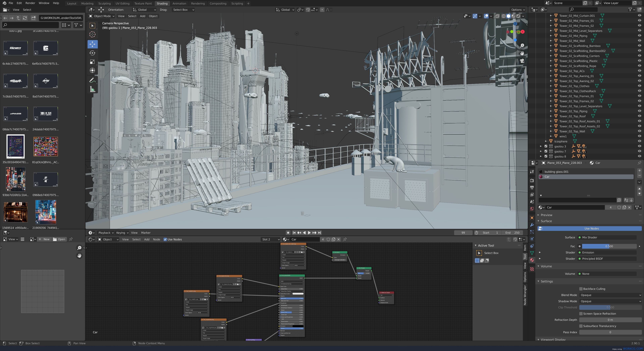Select the Select Box tool in toolbar

pos(92,26)
